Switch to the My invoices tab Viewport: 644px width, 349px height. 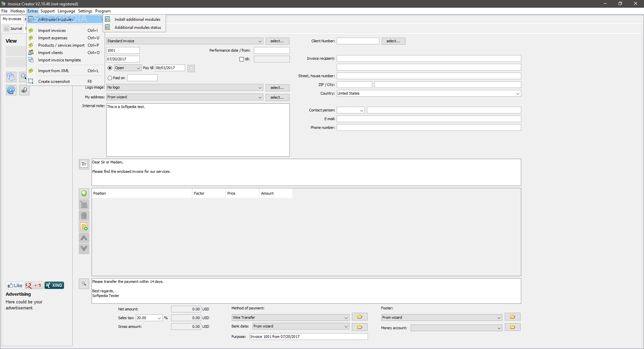tap(12, 19)
